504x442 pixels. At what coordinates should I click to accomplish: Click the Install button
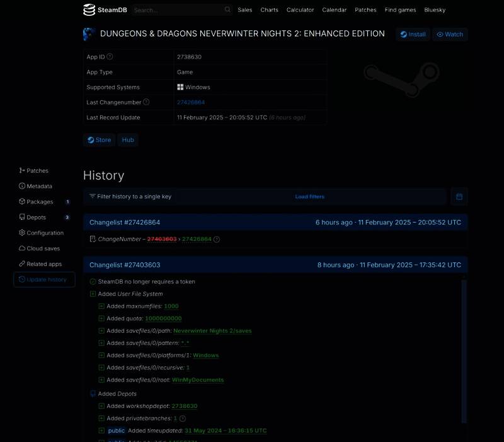pos(413,35)
